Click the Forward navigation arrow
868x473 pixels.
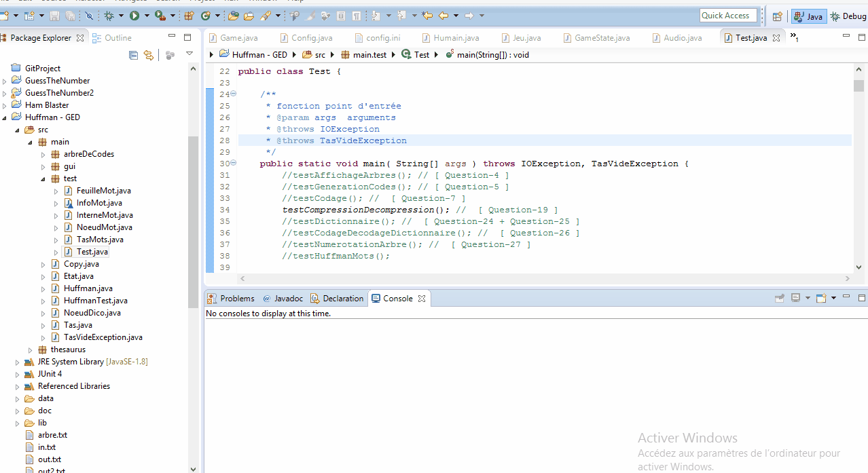click(x=469, y=15)
